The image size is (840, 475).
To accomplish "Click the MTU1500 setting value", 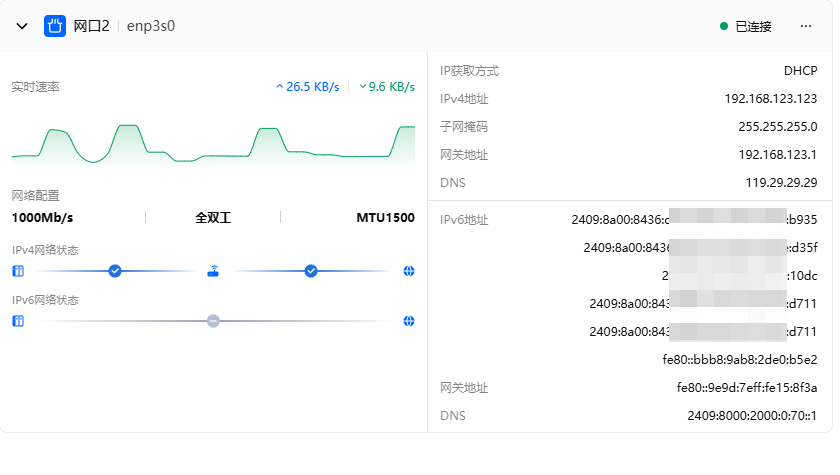I will tap(385, 217).
